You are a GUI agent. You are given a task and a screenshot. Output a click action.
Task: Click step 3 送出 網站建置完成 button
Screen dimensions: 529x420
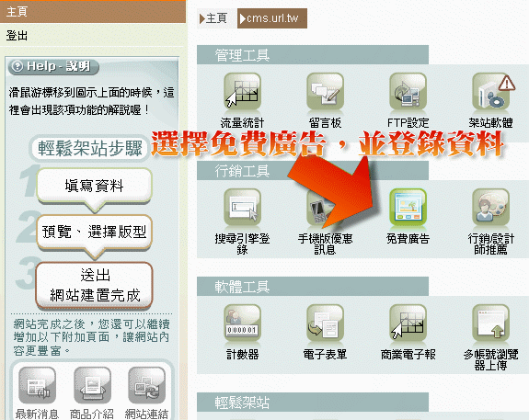coord(94,285)
